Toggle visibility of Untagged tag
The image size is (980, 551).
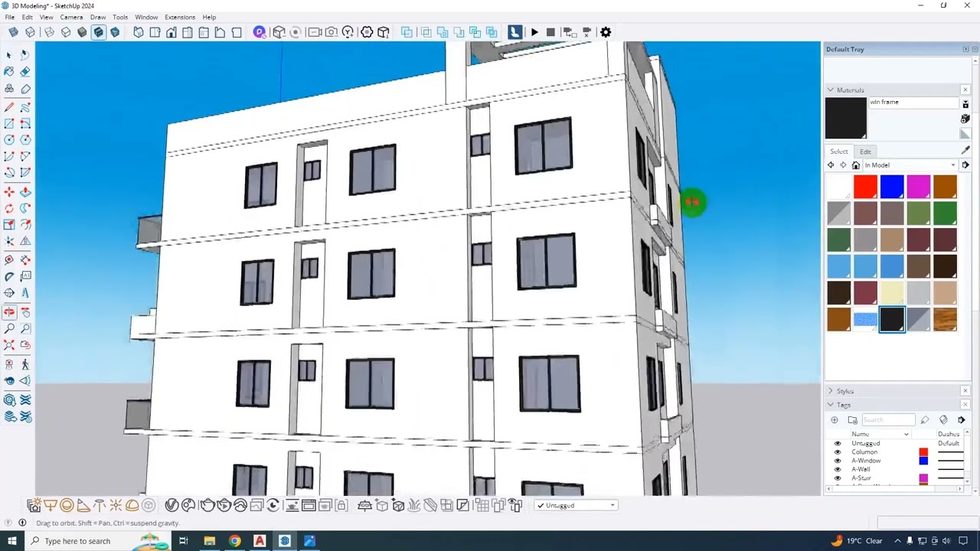coord(837,443)
